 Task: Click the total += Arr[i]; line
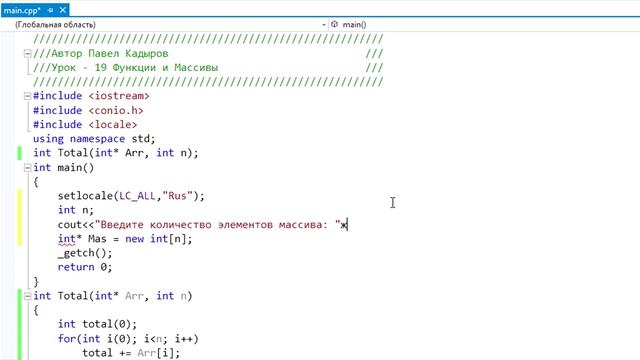pos(131,353)
